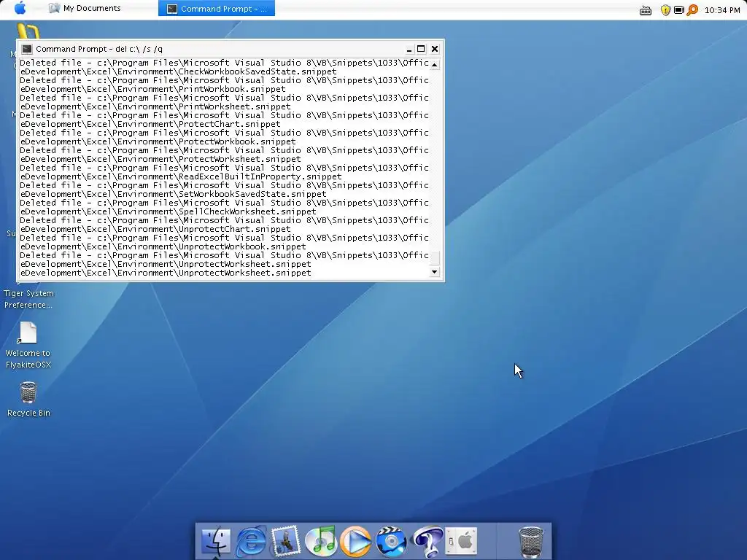Click the Command Prompt scrollbar thumb
The width and height of the screenshot is (747, 560).
(x=435, y=257)
